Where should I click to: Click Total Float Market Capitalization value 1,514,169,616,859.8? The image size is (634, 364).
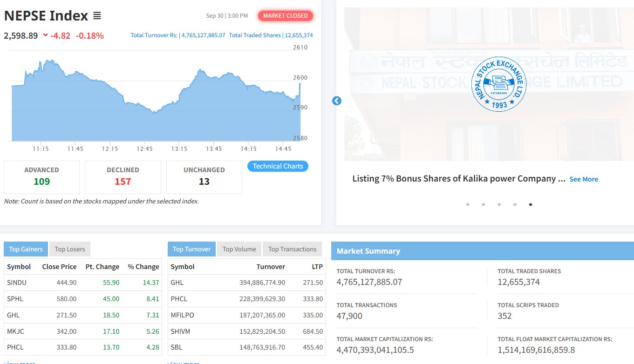[536, 350]
